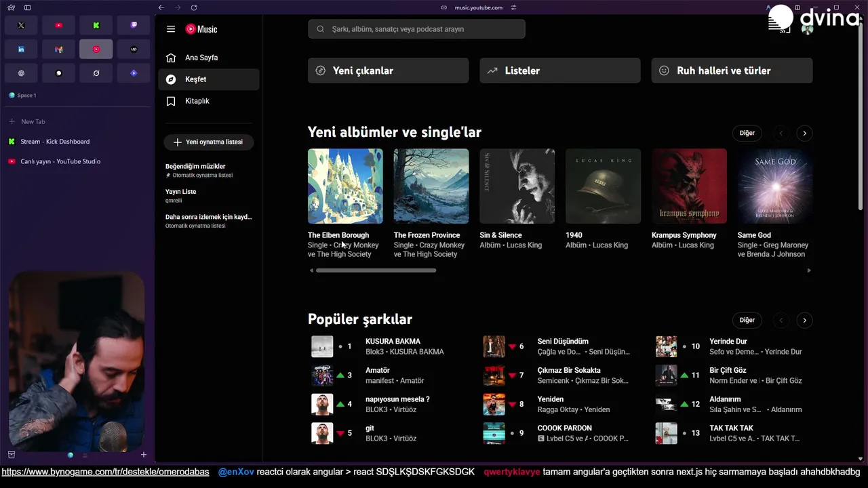Open the Twitch pinned tab
Image resolution: width=868 pixels, height=488 pixels.
tap(134, 25)
